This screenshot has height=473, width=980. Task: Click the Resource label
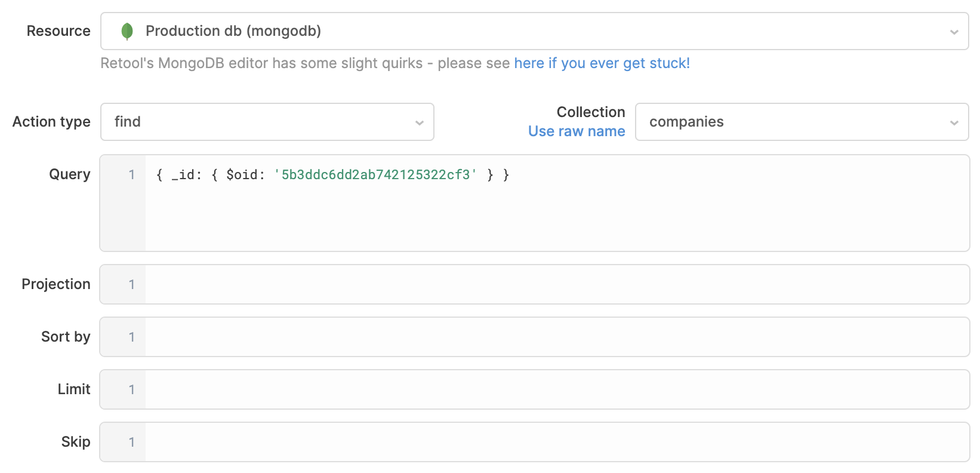(x=58, y=31)
